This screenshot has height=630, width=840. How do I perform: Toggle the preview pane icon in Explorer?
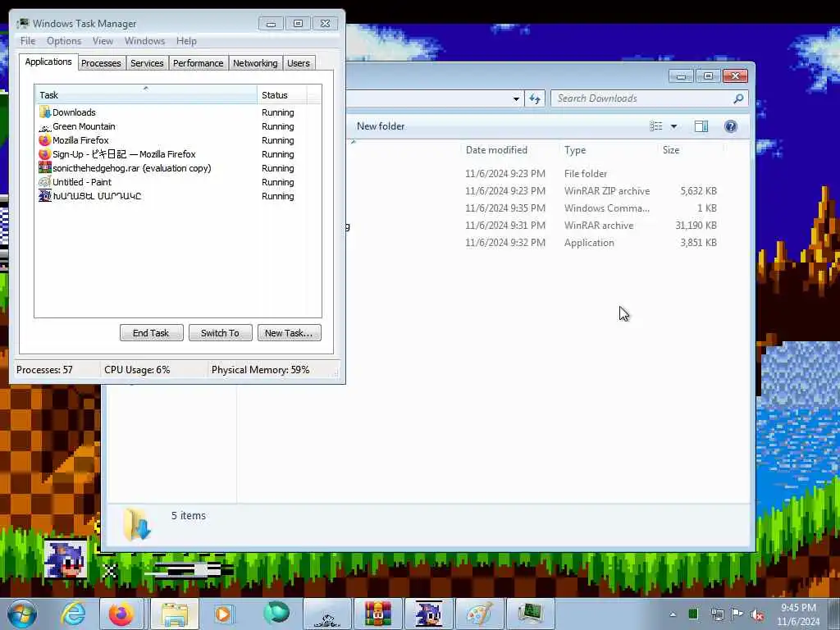tap(701, 126)
